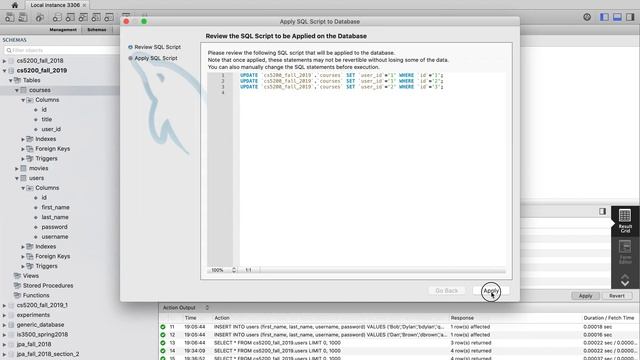Click the success status icon for row 13
Screen dimensions: 640x360
tap(163, 343)
